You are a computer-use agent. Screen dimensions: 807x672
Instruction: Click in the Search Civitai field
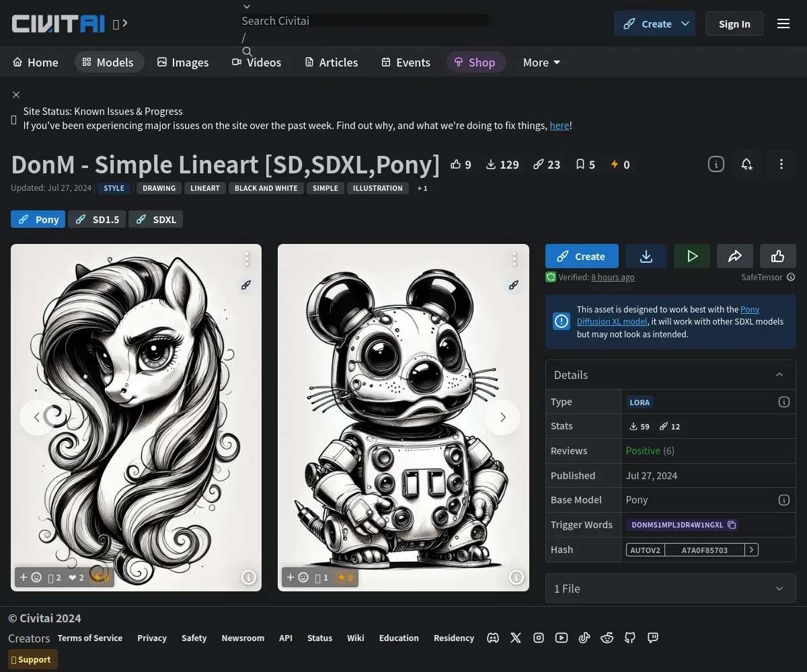point(364,21)
